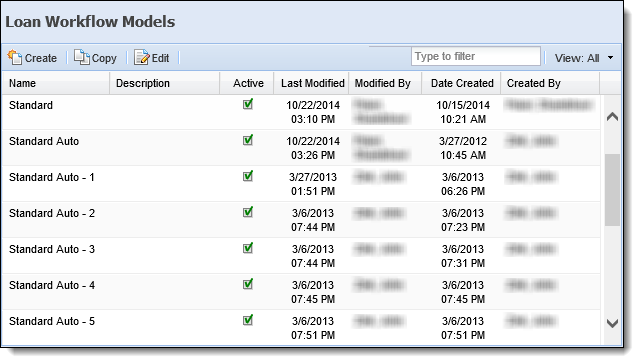639x363 pixels.
Task: Click the Edit pencil icon
Action: 142,57
